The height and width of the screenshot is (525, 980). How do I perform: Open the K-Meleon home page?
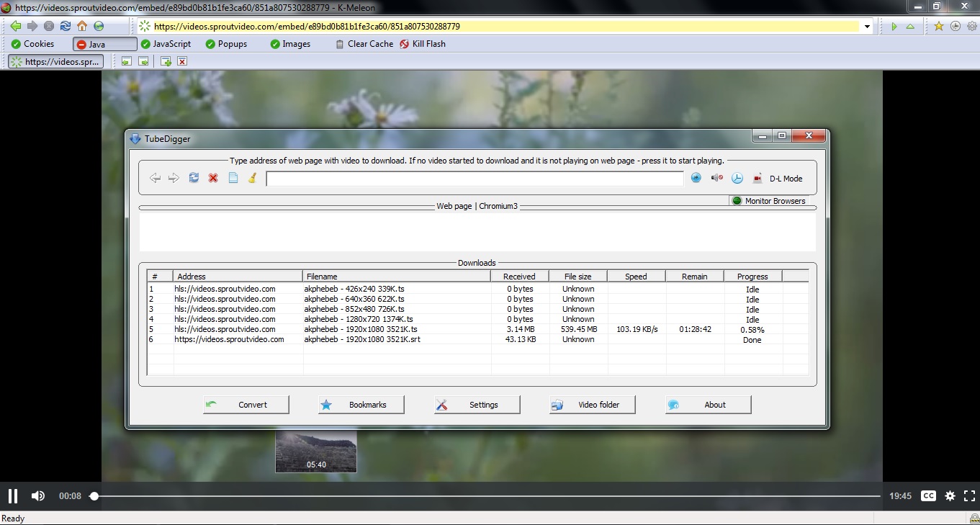click(82, 26)
